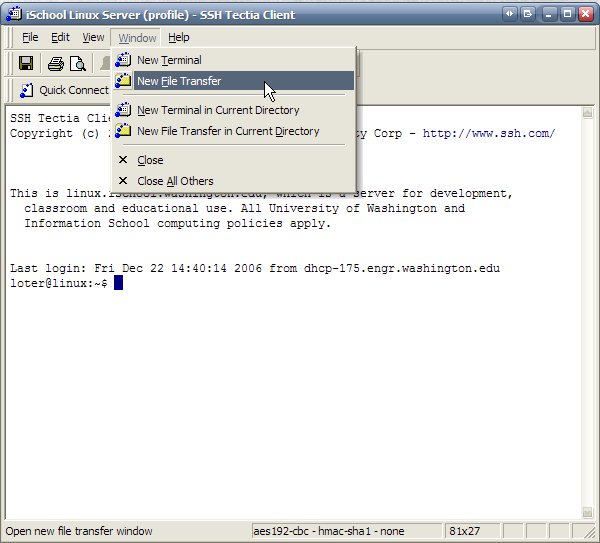This screenshot has width=600, height=543.
Task: Click scrollbar down arrow in terminal
Action: [x=587, y=512]
